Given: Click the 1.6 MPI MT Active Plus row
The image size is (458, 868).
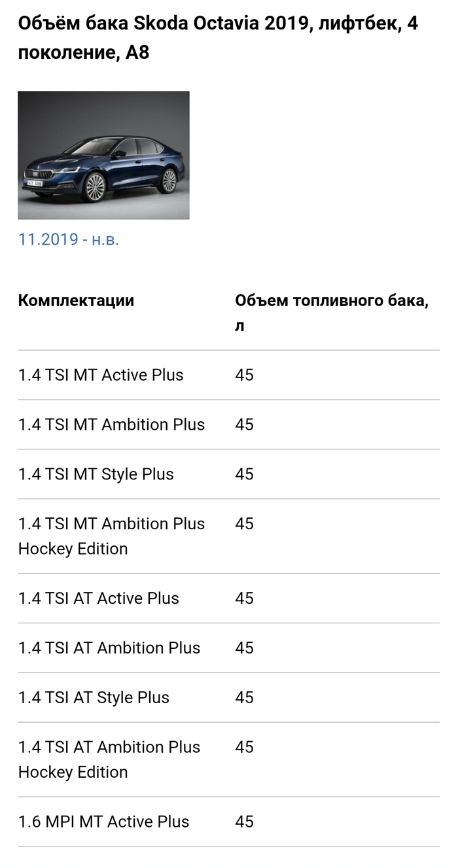Looking at the screenshot, I should click(x=103, y=822).
